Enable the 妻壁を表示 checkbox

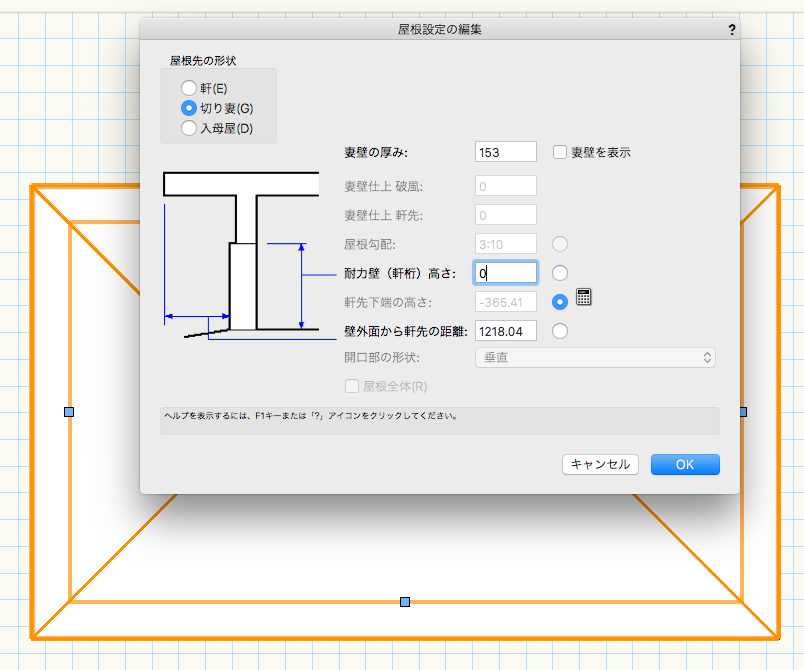[559, 152]
